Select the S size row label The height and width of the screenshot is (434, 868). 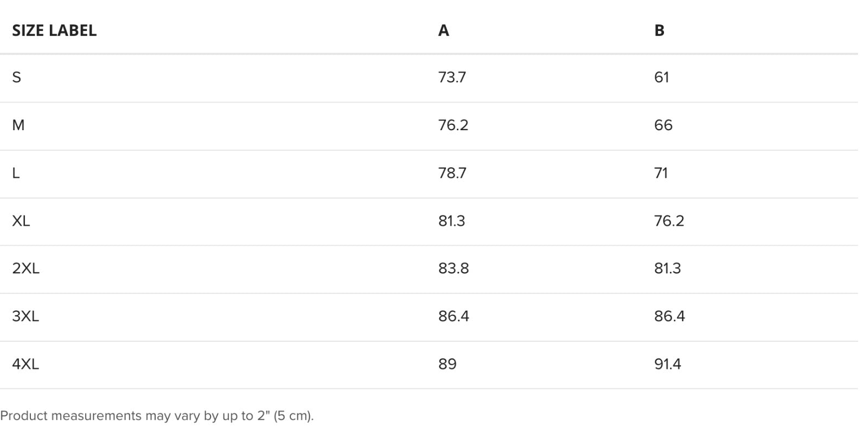(x=16, y=78)
